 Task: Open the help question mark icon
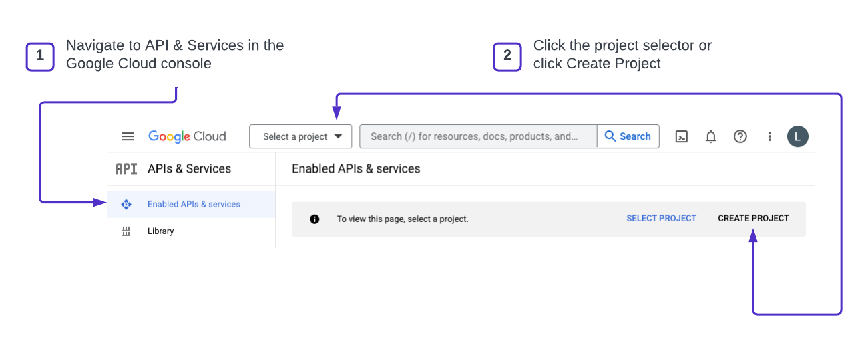click(x=740, y=136)
